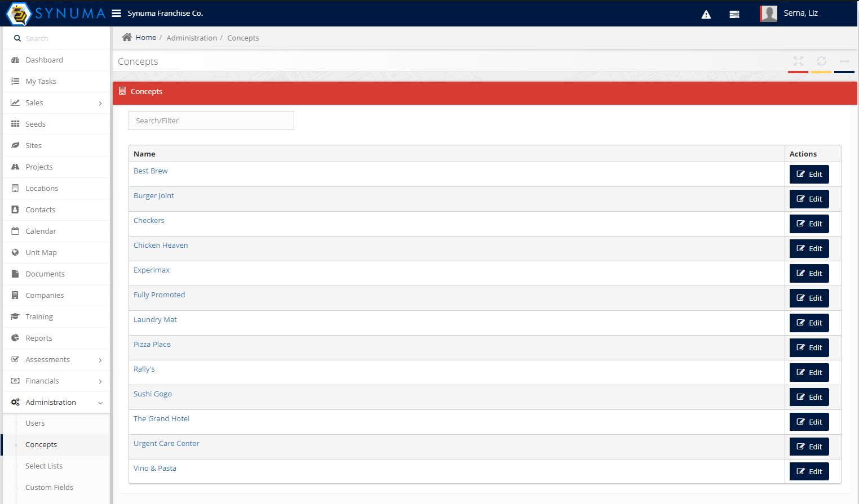The height and width of the screenshot is (504, 859).
Task: Open the Chicken Heaven link
Action: [161, 245]
